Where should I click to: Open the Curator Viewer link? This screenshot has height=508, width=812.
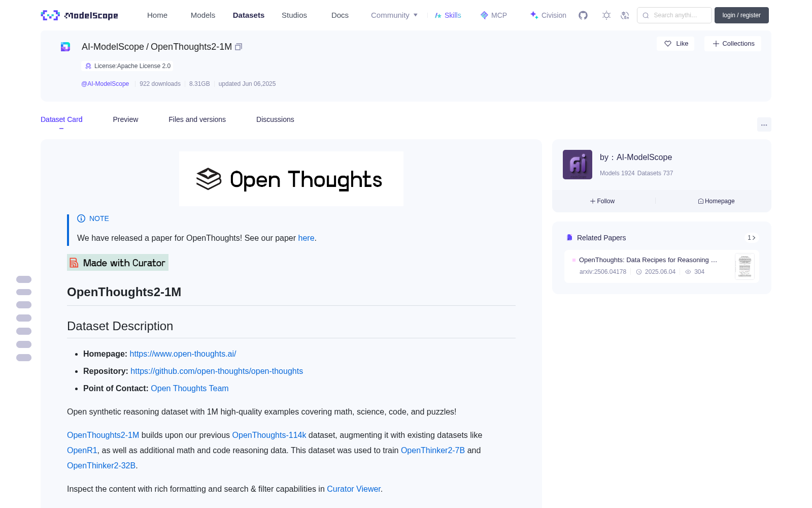click(x=354, y=489)
